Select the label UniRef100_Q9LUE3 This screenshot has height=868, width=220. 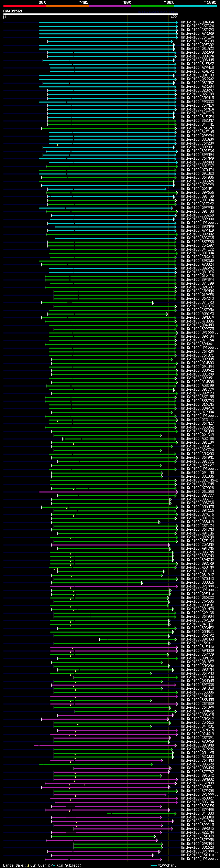click(197, 174)
